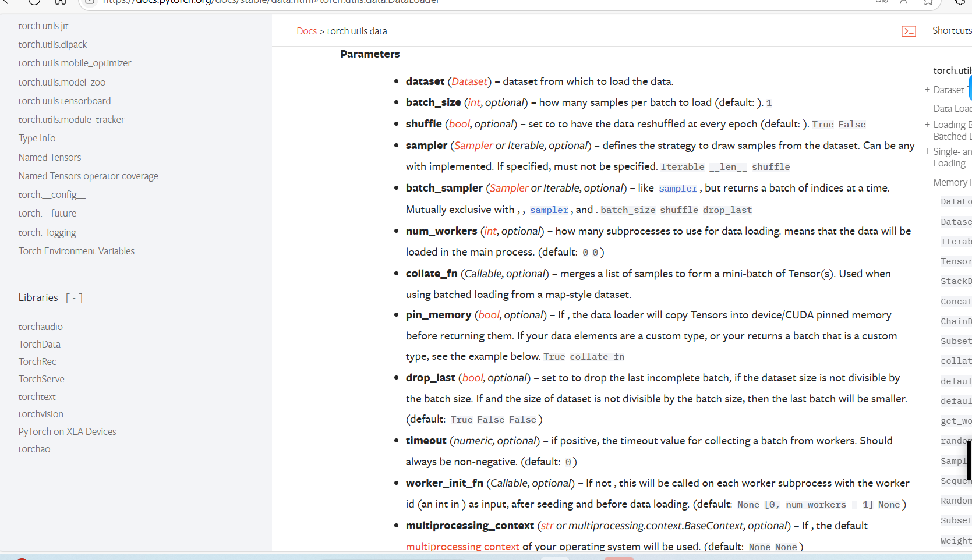Open torch.__future__ page
Image resolution: width=972 pixels, height=560 pixels.
52,214
